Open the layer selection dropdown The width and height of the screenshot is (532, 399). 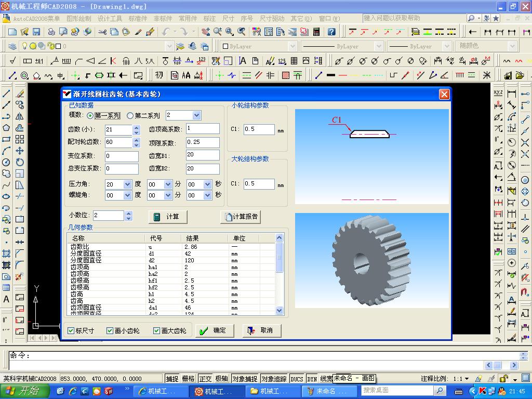[x=169, y=46]
